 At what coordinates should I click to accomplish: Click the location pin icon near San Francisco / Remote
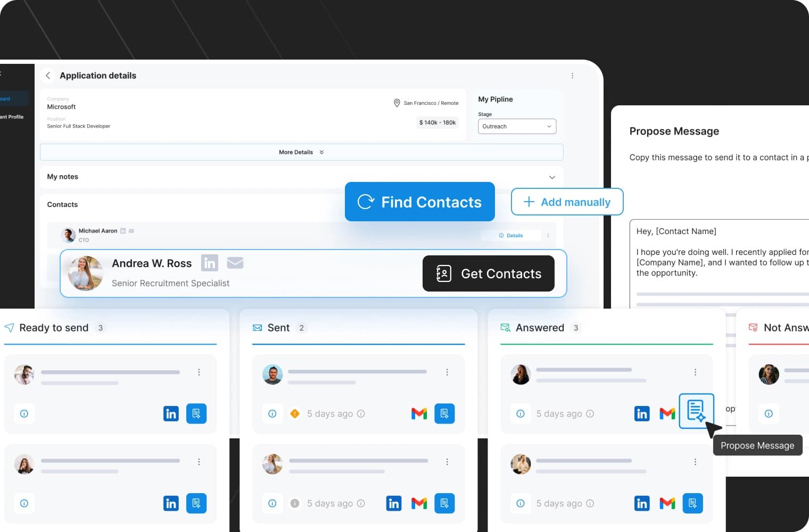pyautogui.click(x=397, y=103)
